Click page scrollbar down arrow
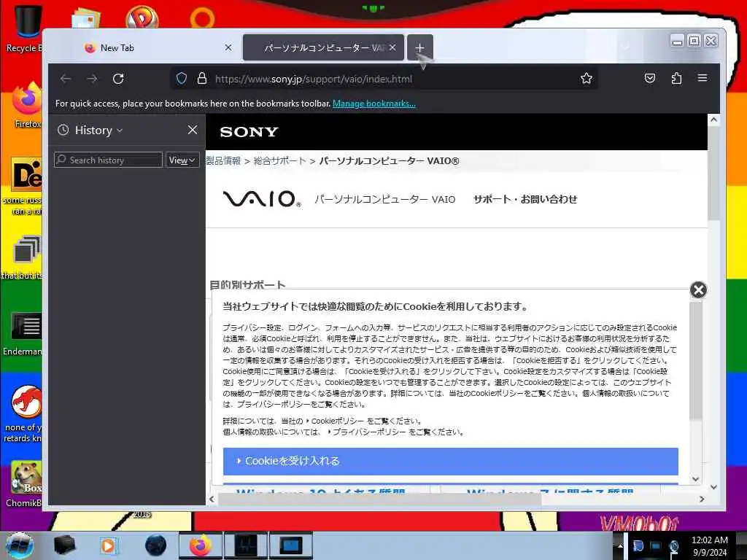Image resolution: width=747 pixels, height=560 pixels. click(713, 486)
